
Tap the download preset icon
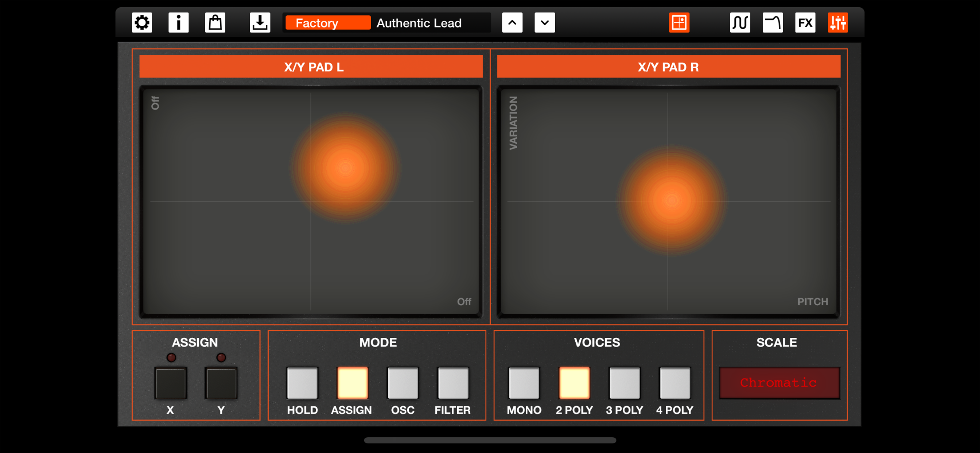tap(260, 23)
